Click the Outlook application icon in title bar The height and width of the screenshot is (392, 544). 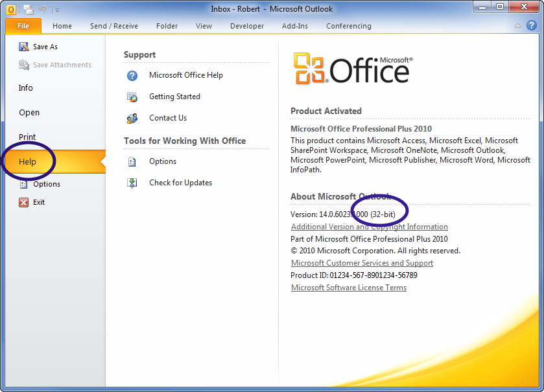pos(11,9)
